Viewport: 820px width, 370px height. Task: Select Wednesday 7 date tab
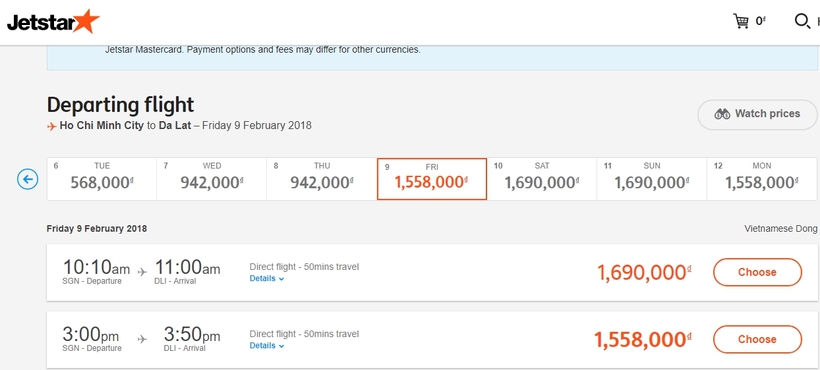[x=212, y=179]
